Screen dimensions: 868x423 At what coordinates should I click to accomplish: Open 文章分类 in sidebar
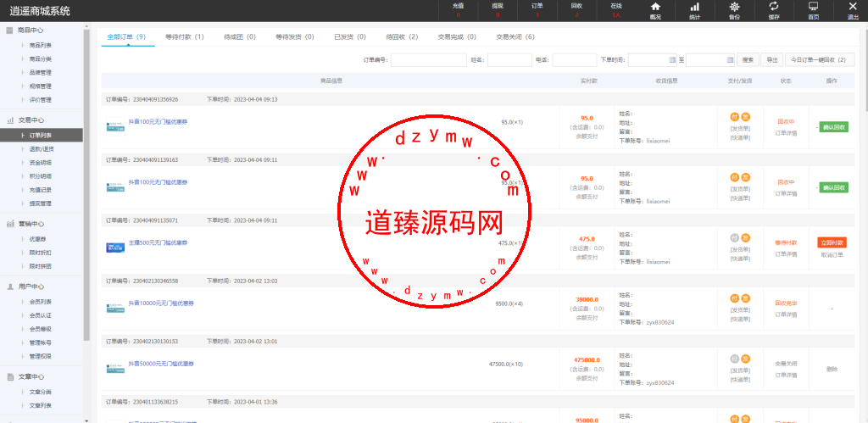point(42,392)
